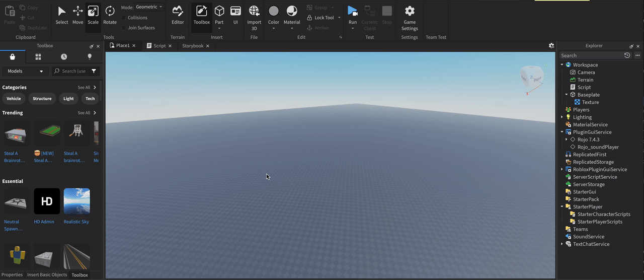Select the HD Admin model thumbnail
The height and width of the screenshot is (280, 644).
point(47,201)
